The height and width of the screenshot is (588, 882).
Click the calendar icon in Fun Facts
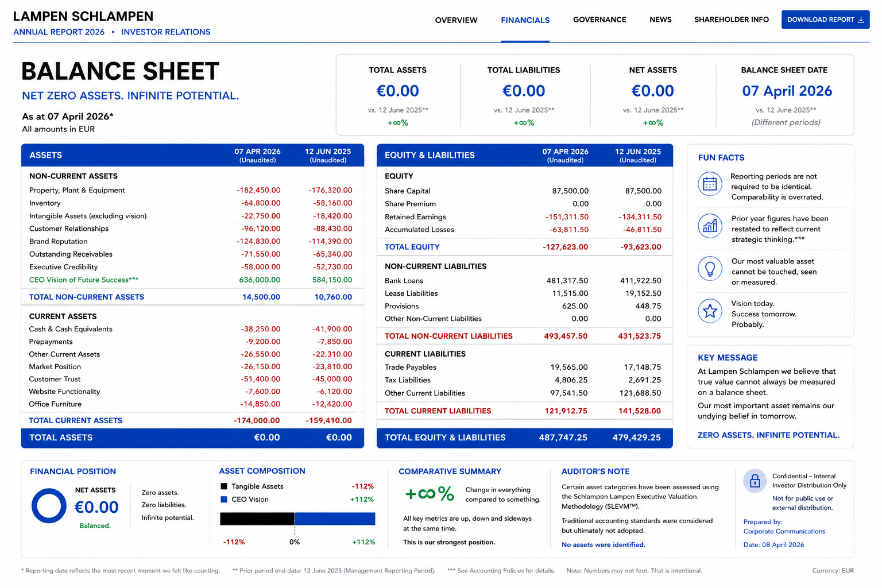710,184
